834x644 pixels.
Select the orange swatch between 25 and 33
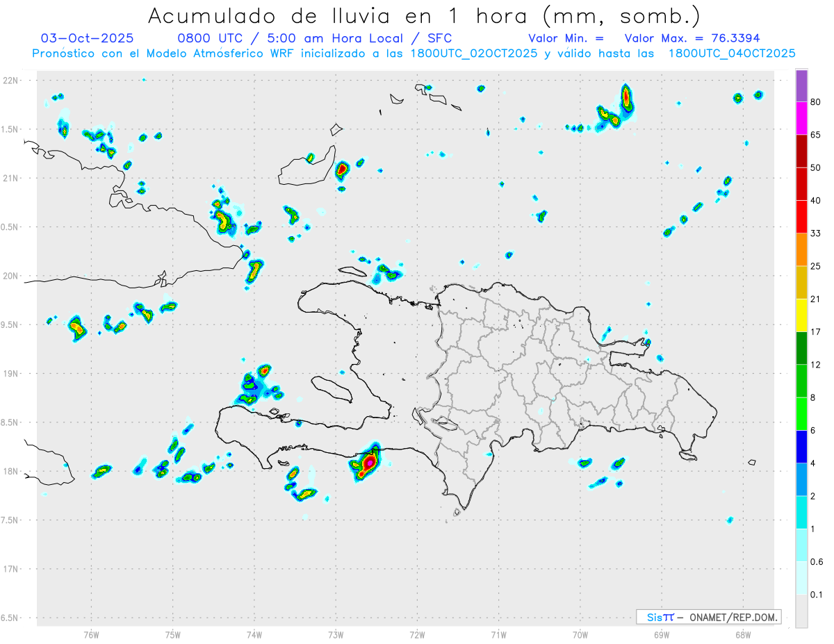tap(802, 249)
